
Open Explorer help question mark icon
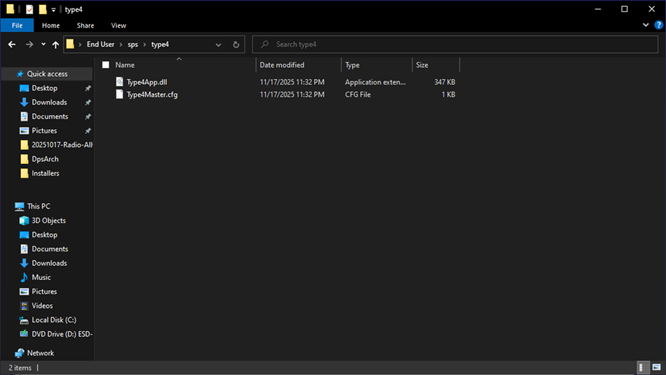(x=658, y=25)
